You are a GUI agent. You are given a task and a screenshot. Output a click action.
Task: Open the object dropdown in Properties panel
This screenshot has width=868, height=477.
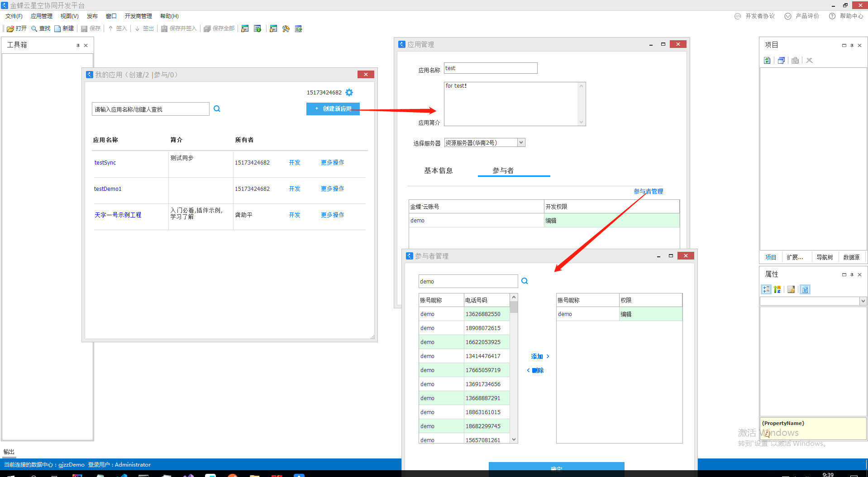pyautogui.click(x=863, y=301)
